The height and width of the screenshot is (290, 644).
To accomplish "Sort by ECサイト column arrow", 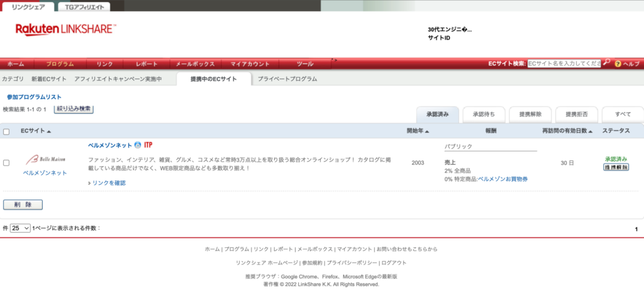I will tap(49, 131).
